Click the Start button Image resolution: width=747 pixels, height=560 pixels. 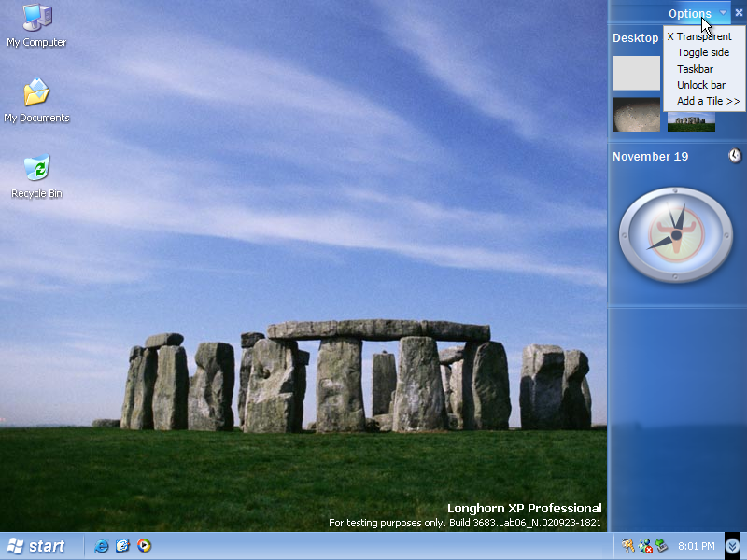[x=37, y=546]
